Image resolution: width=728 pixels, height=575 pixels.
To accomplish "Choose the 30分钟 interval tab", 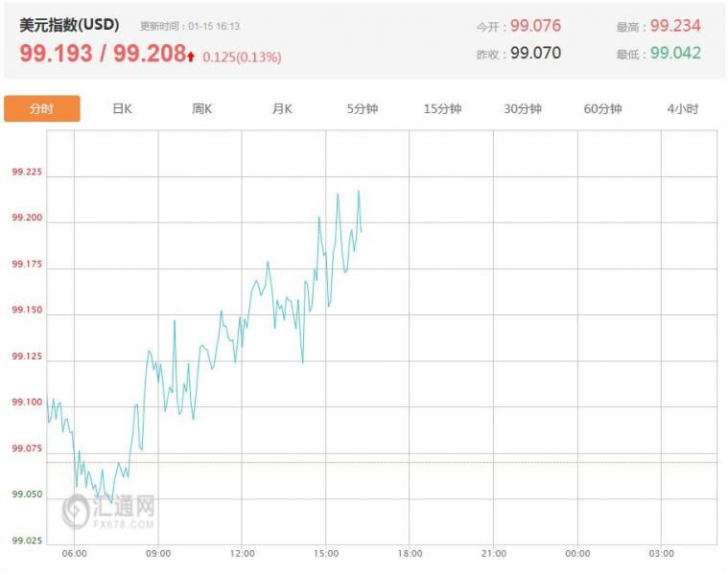I will [x=523, y=109].
